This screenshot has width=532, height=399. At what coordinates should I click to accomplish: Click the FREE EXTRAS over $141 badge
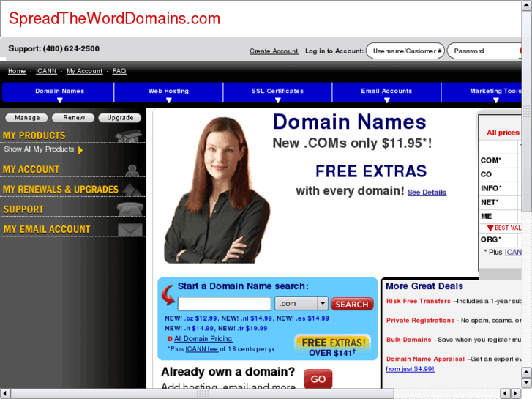tap(332, 347)
